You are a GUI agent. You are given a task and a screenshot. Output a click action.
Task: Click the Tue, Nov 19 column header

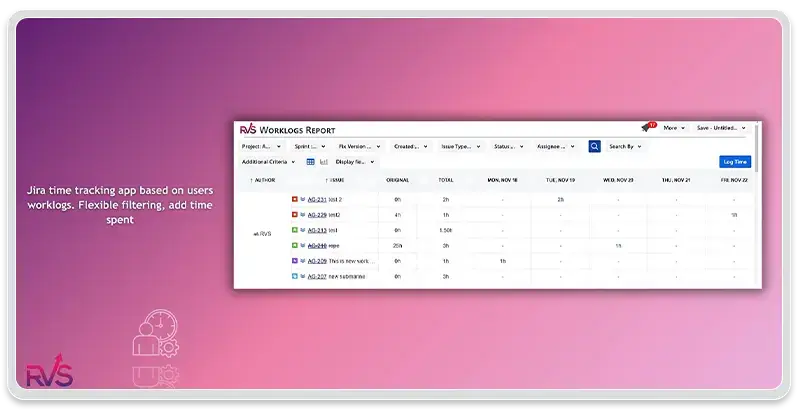tap(560, 180)
